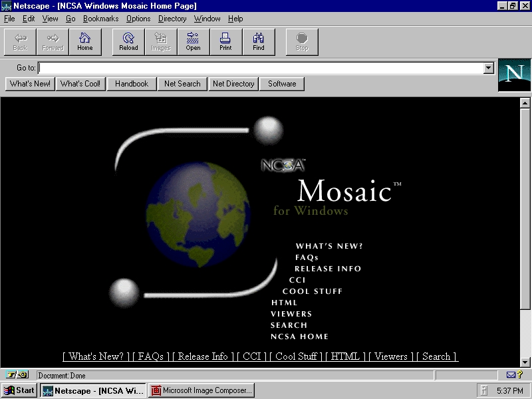Image resolution: width=532 pixels, height=399 pixels.
Task: Follow the bottom HTML text link
Action: pos(345,356)
